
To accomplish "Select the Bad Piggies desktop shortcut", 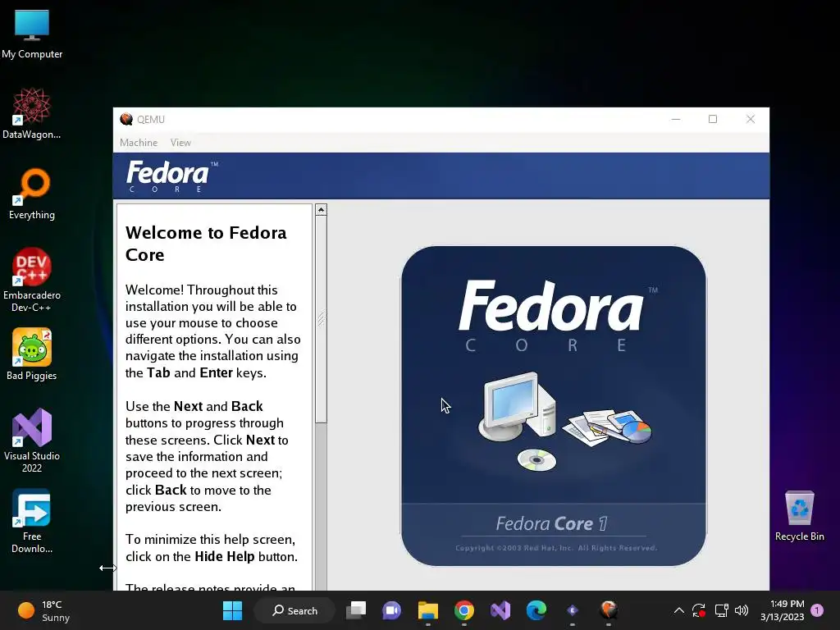I will [32, 354].
